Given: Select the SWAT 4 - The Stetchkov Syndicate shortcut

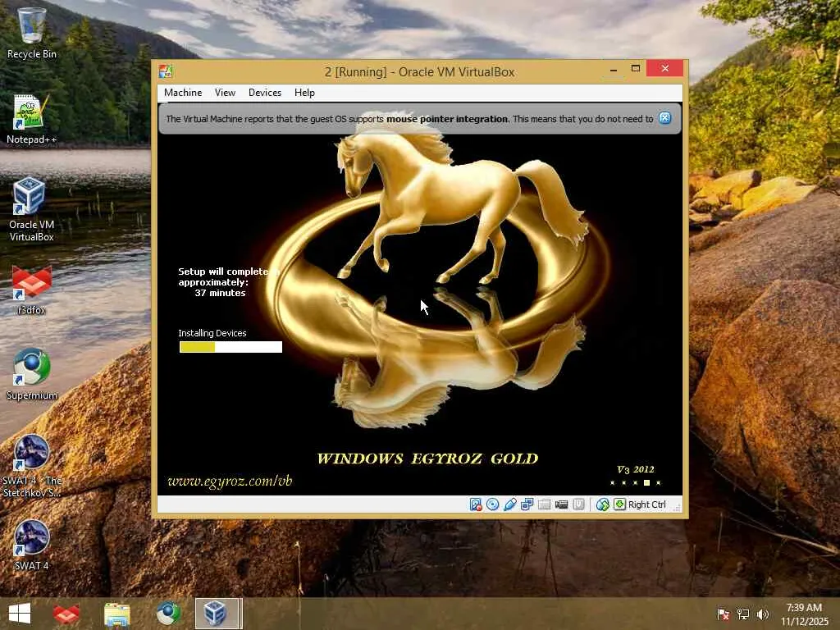Looking at the screenshot, I should coord(32,466).
